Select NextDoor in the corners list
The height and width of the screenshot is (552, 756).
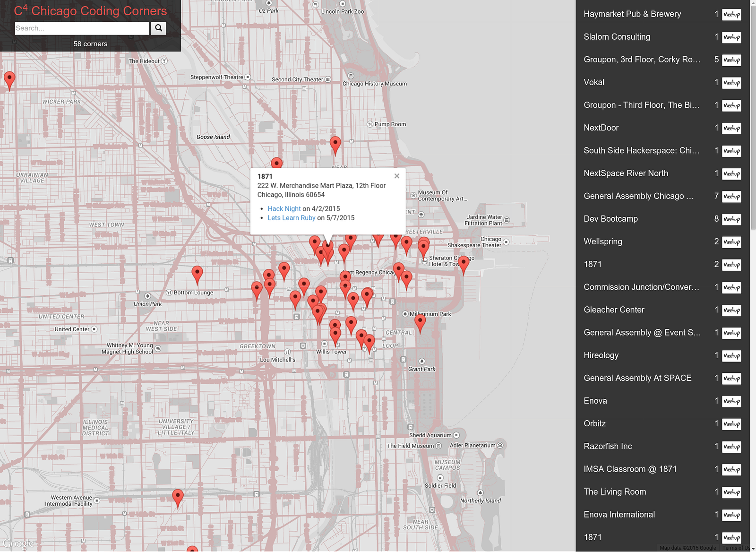click(x=601, y=128)
